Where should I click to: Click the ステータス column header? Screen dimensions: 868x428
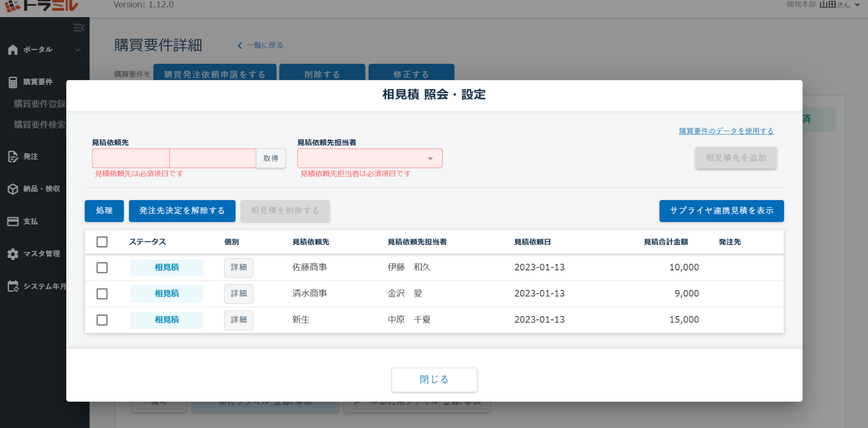(148, 242)
